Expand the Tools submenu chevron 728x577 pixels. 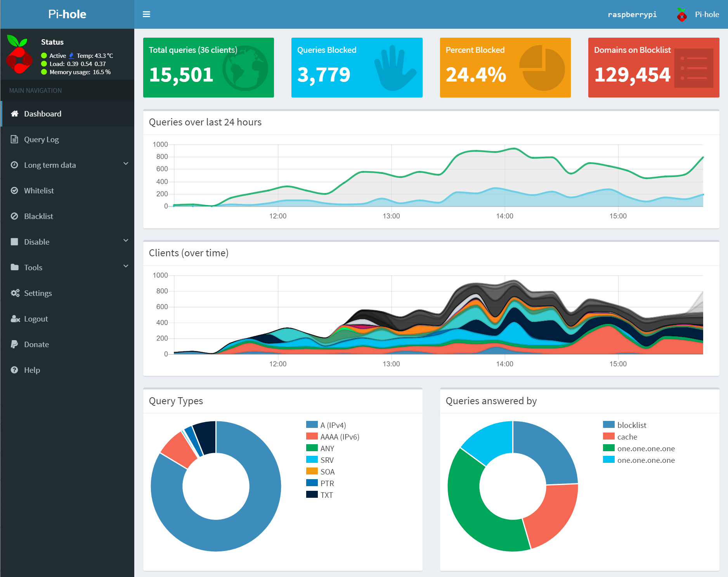pos(125,266)
